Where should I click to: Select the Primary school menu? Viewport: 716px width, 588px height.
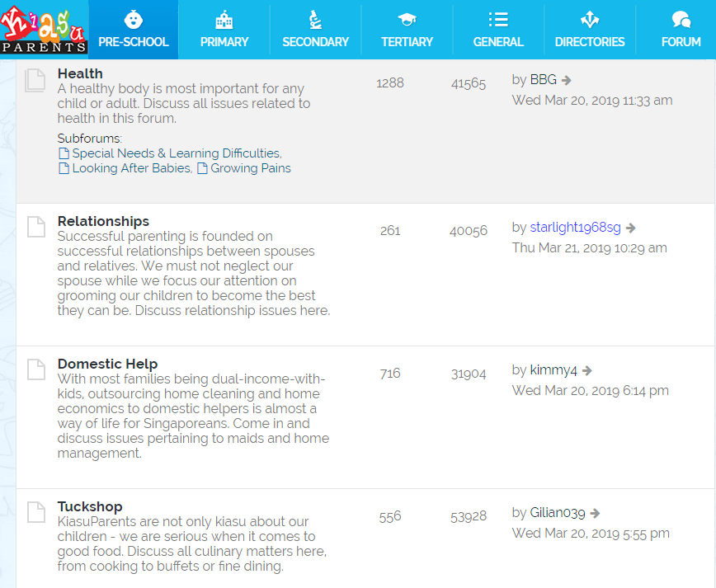click(224, 30)
